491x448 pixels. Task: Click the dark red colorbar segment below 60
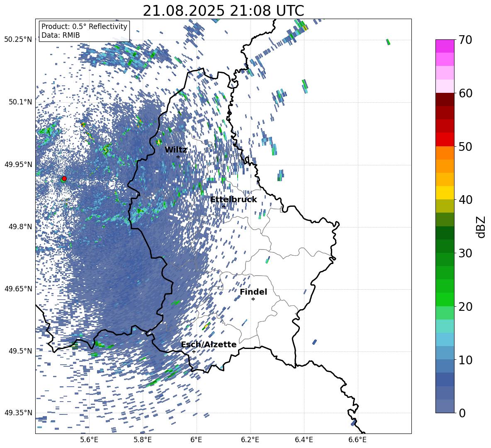445,99
